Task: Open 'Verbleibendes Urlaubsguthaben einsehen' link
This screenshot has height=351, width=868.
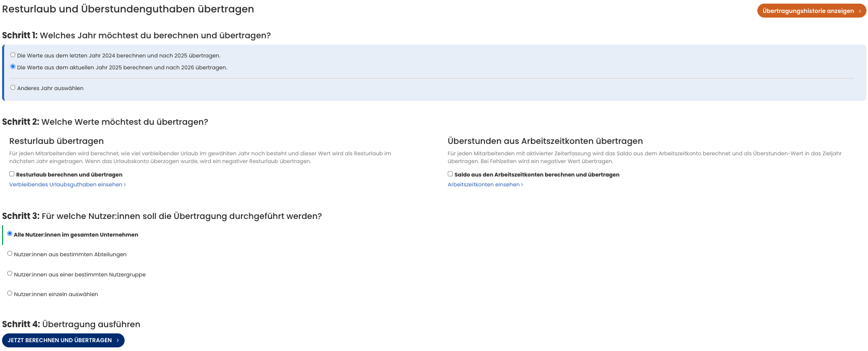Action: coord(66,185)
